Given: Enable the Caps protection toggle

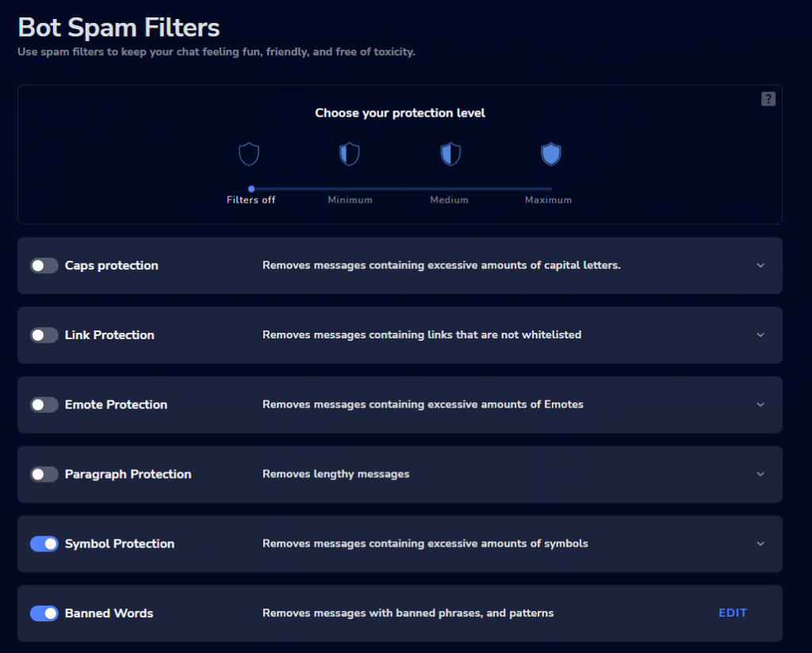Looking at the screenshot, I should click(44, 265).
